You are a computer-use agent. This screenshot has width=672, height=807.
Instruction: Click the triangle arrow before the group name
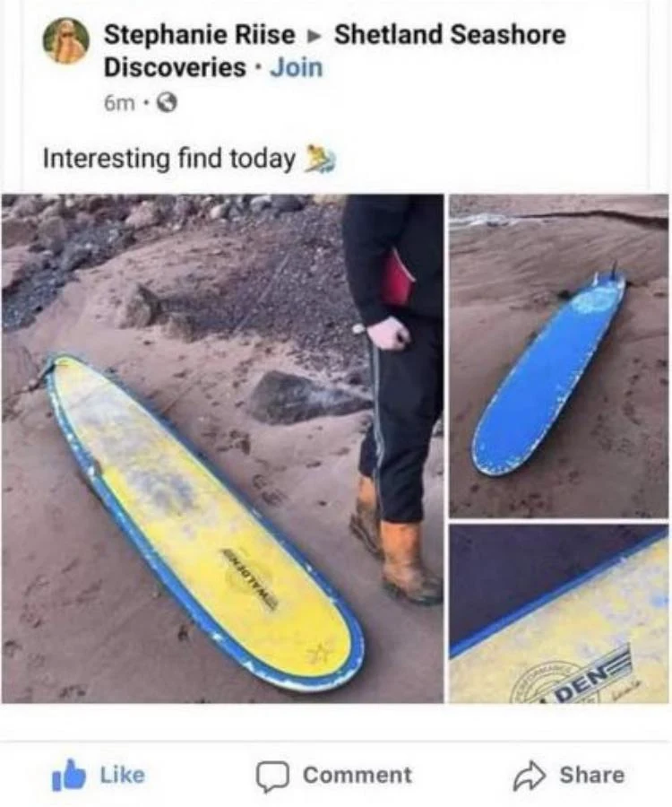click(x=314, y=36)
